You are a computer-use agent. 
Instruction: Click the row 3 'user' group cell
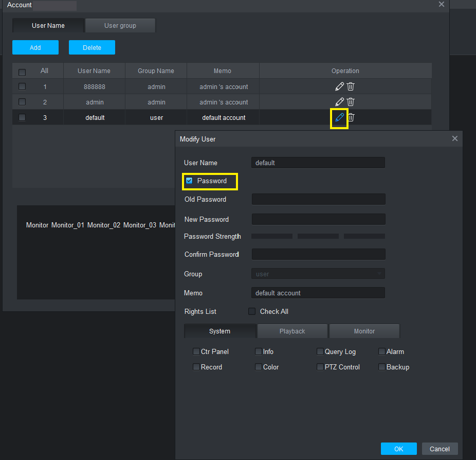156,118
